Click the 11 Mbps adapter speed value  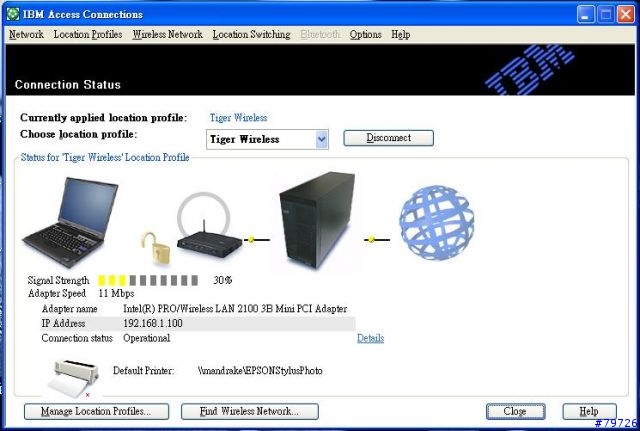(x=116, y=293)
